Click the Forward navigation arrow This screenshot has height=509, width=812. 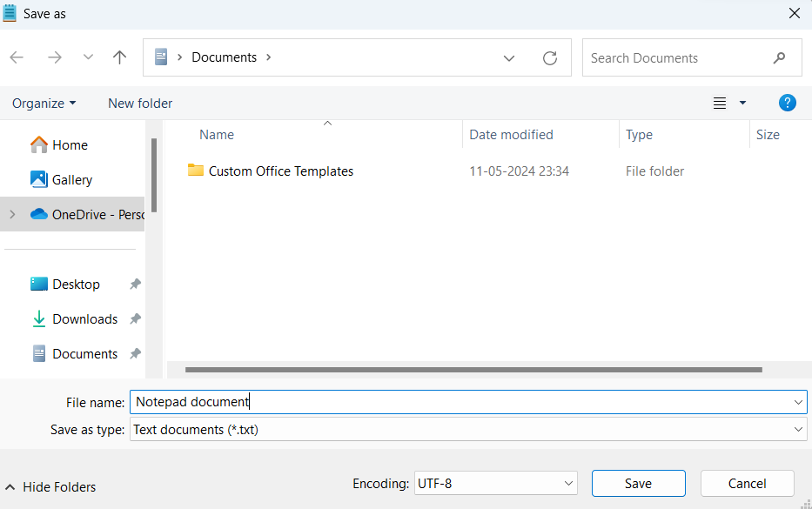(x=55, y=57)
